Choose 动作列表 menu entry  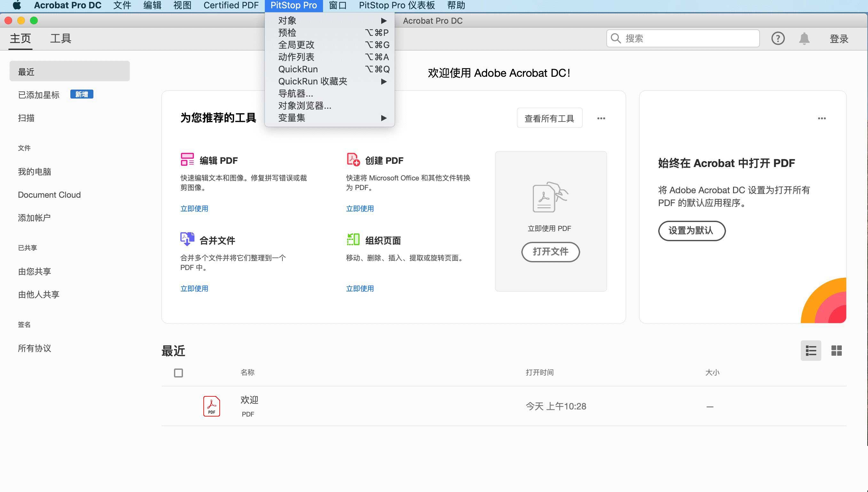(x=330, y=57)
